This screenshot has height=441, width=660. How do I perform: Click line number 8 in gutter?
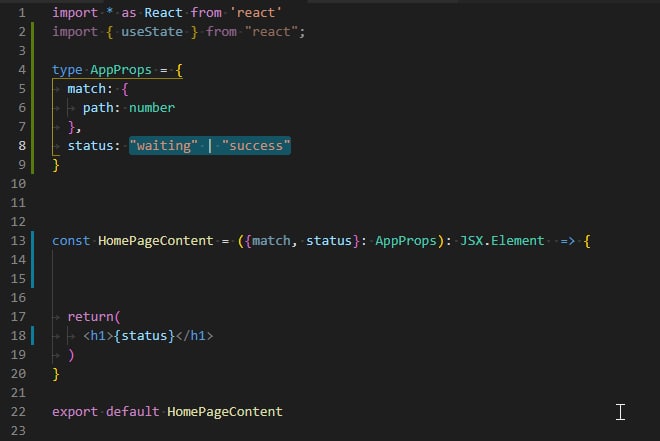click(x=22, y=146)
